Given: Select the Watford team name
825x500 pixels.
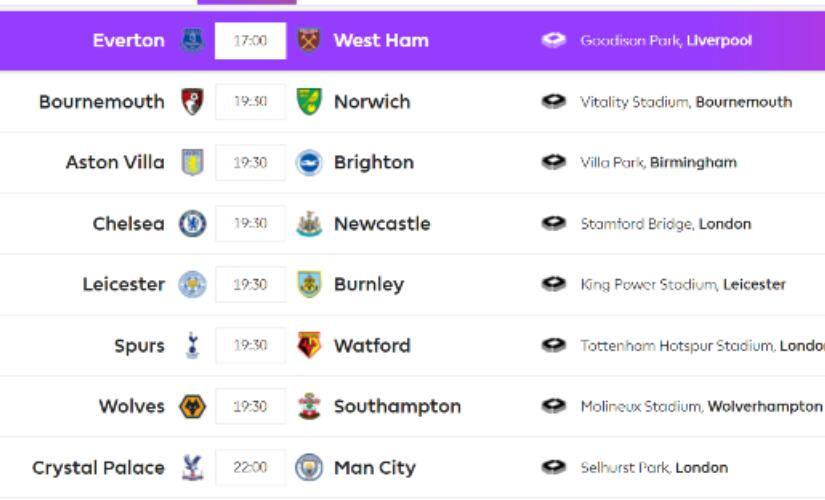Looking at the screenshot, I should (x=372, y=346).
